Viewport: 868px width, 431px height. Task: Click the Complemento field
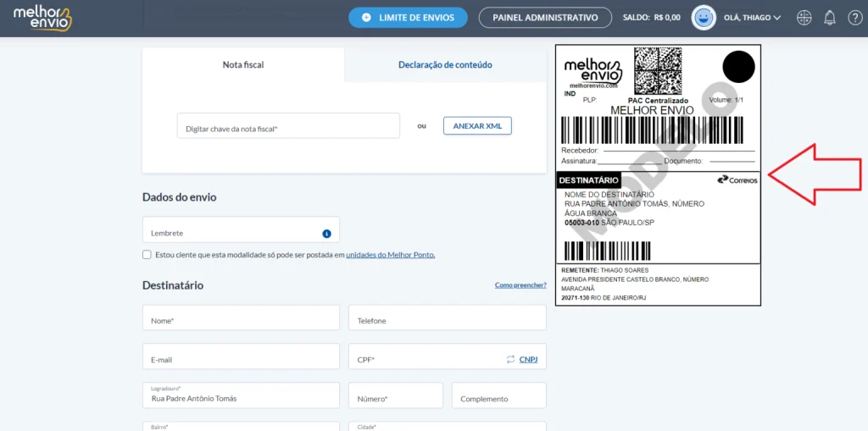click(499, 395)
